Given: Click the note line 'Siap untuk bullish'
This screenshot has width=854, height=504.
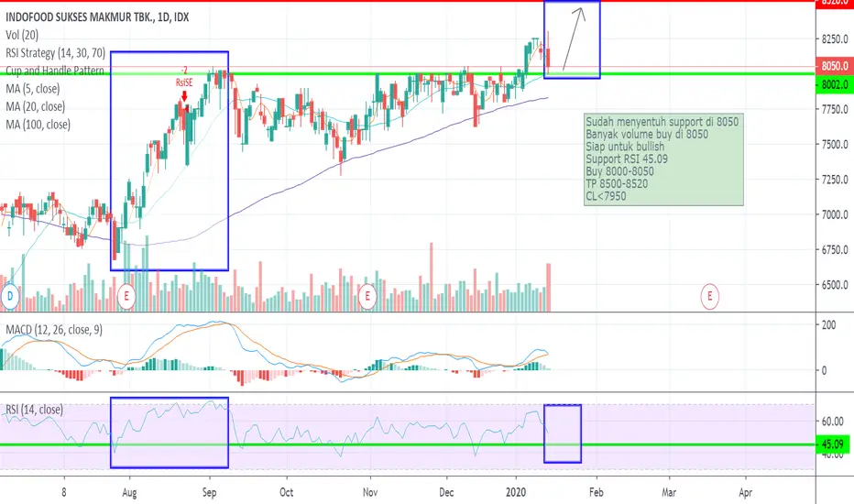Looking at the screenshot, I should pyautogui.click(x=625, y=148).
